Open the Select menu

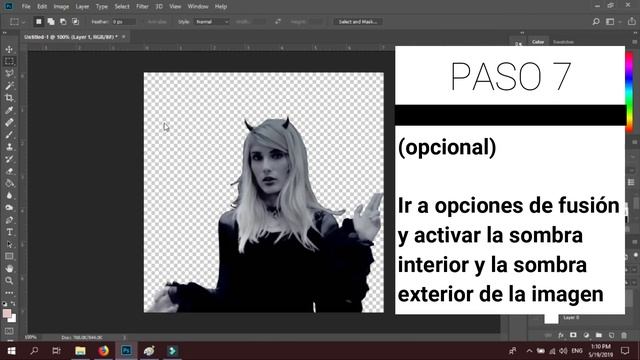pyautogui.click(x=122, y=7)
